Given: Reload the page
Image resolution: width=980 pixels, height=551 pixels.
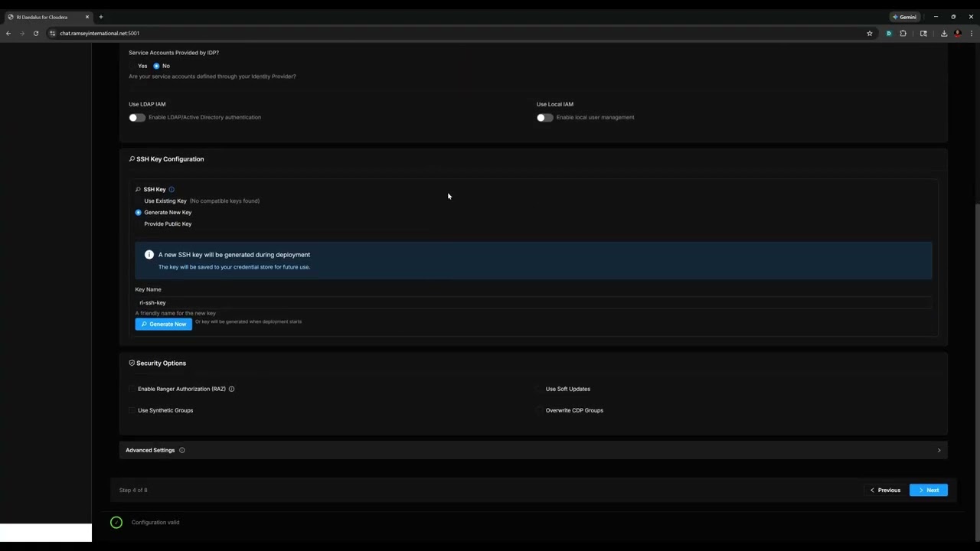Looking at the screenshot, I should pyautogui.click(x=36, y=33).
